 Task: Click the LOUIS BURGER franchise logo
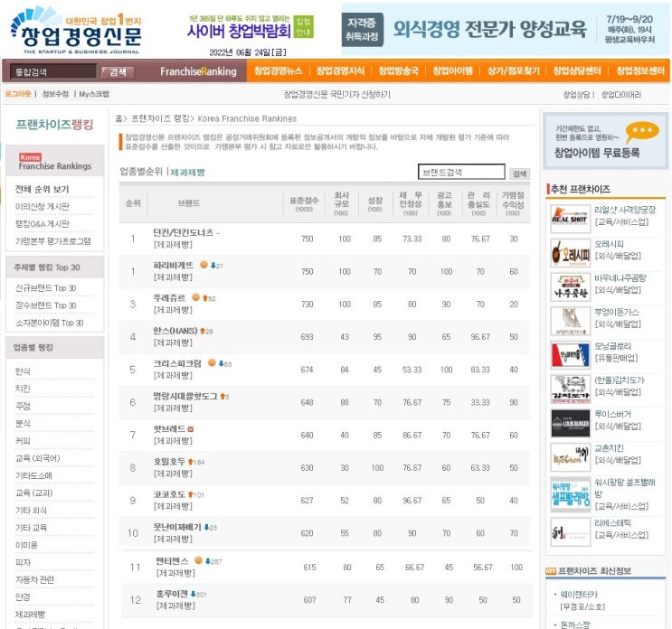point(570,423)
